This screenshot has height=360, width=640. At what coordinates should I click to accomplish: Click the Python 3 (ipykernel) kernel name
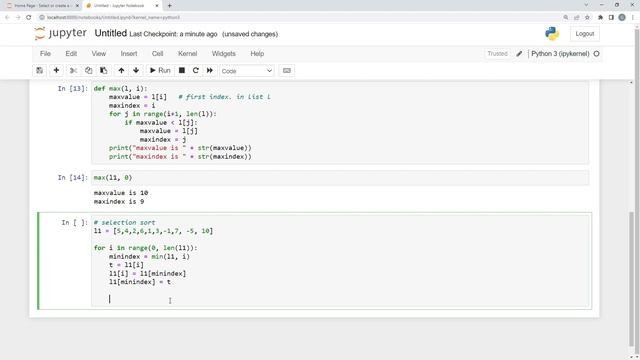560,53
